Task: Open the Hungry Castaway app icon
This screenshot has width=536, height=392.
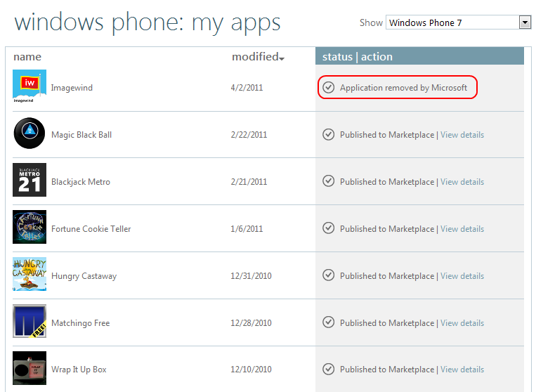Action: pos(30,274)
